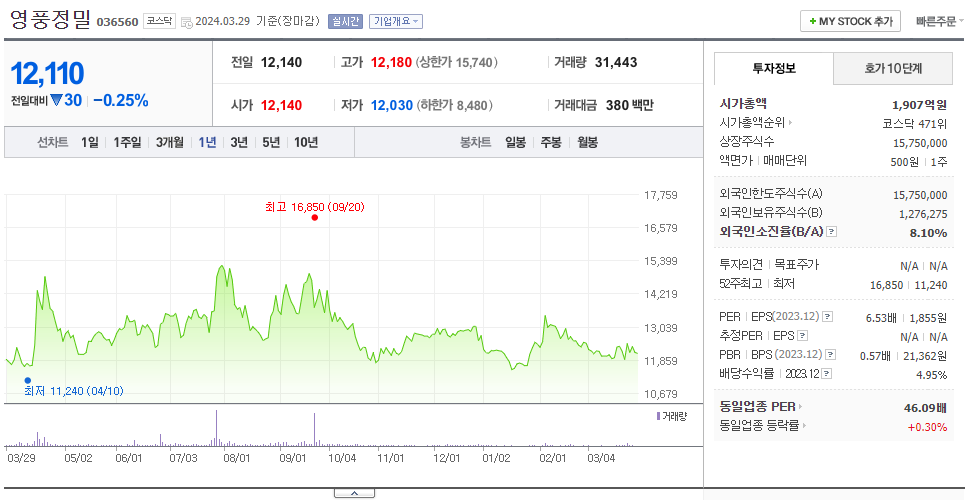Click 동일업종 등락률 value +0.30%
This screenshot has width=968, height=500.
pos(927,427)
